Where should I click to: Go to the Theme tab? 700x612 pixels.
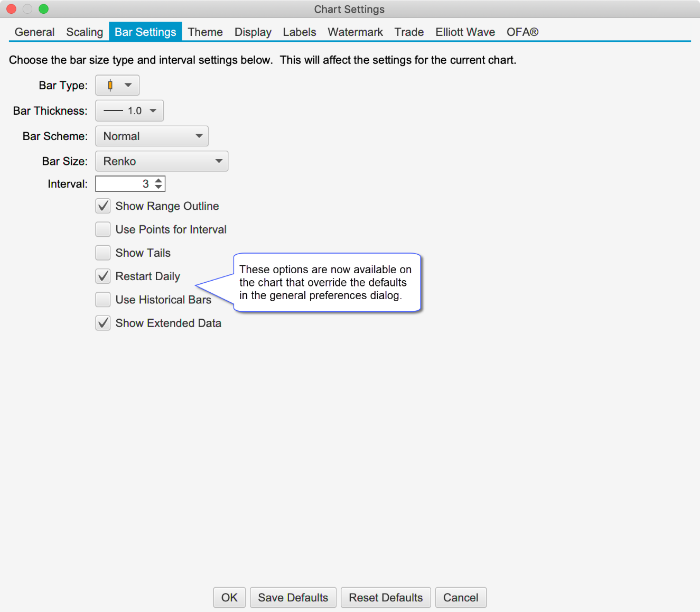point(205,32)
